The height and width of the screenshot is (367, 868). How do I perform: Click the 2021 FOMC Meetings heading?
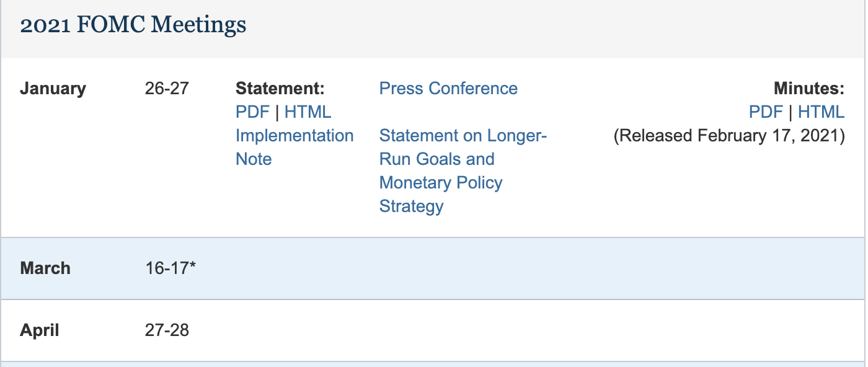[133, 25]
